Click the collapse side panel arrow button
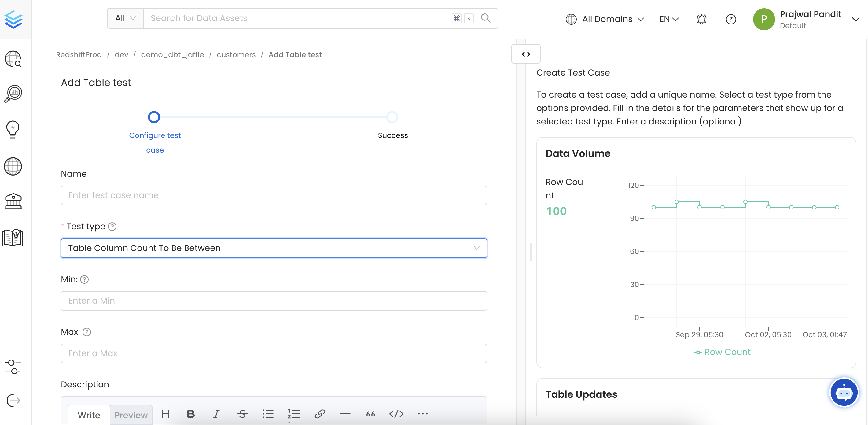Viewport: 868px width, 425px height. pyautogui.click(x=525, y=54)
